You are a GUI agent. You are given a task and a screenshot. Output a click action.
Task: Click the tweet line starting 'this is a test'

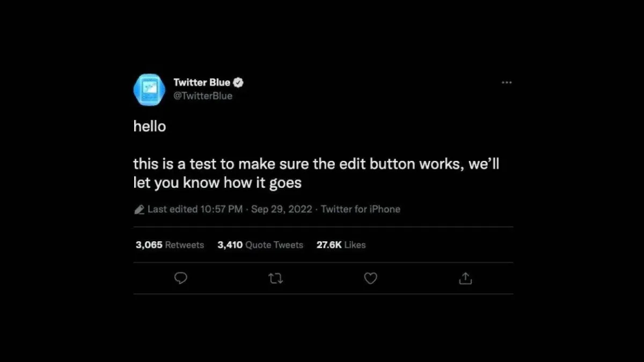click(316, 164)
